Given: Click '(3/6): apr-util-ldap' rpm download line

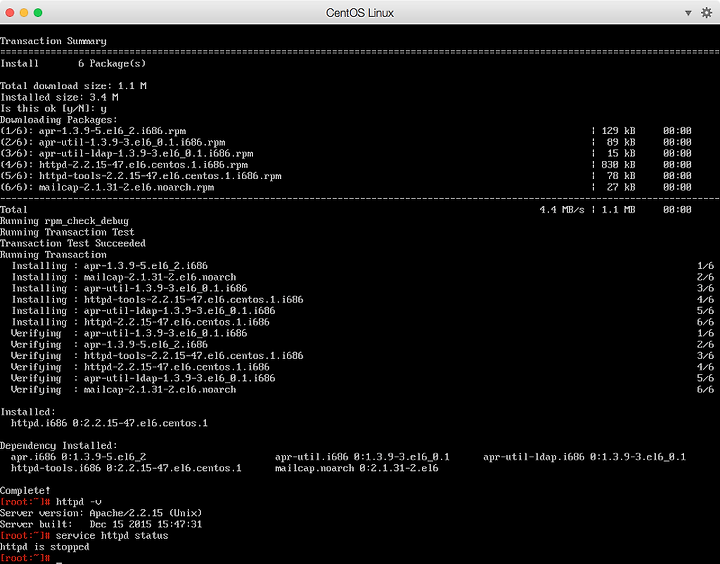Looking at the screenshot, I should [127, 153].
